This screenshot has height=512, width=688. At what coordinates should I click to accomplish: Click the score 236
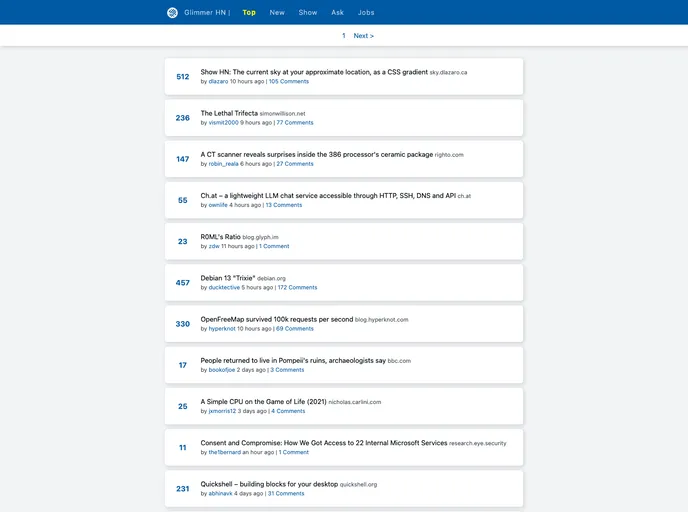(x=183, y=118)
